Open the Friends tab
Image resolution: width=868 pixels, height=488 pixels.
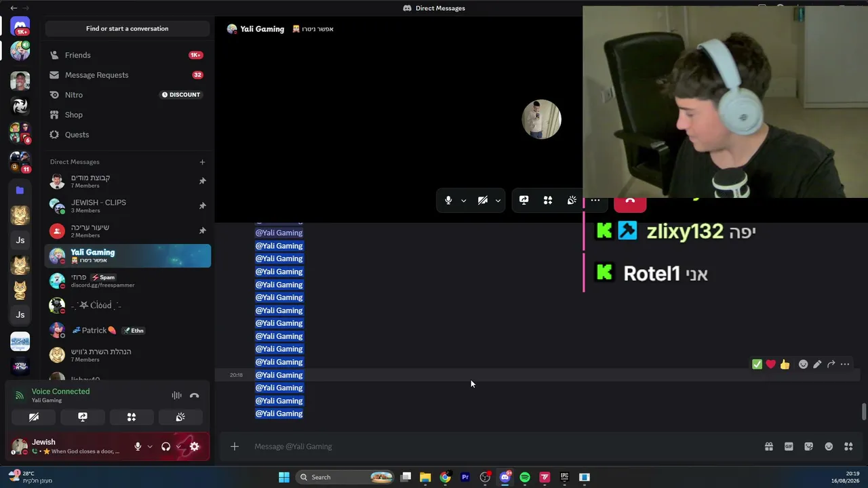[127, 55]
